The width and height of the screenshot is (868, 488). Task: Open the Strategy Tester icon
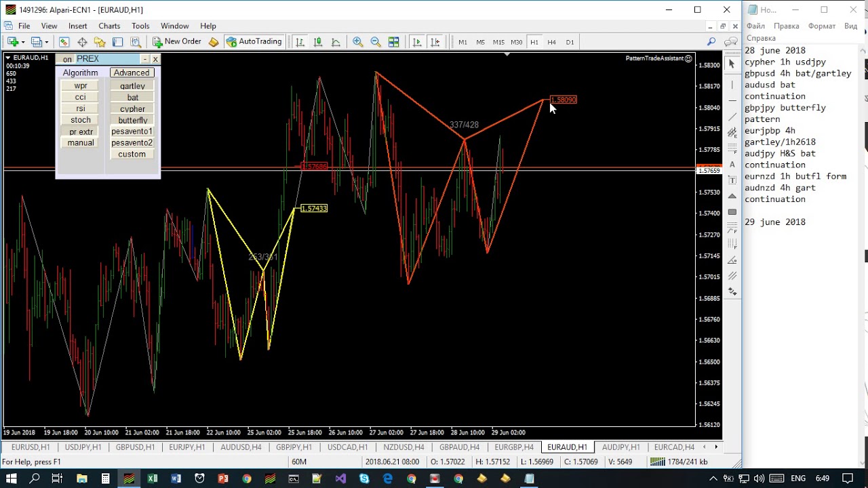[135, 42]
